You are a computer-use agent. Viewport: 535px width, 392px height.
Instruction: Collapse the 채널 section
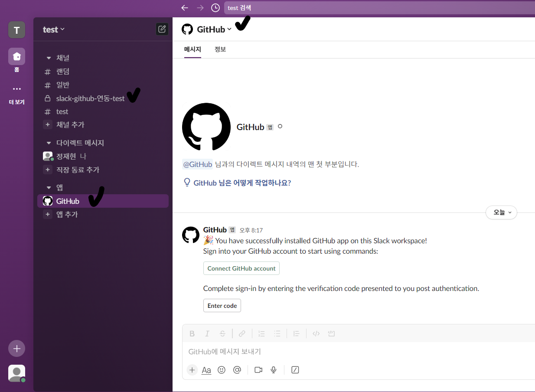(x=49, y=58)
